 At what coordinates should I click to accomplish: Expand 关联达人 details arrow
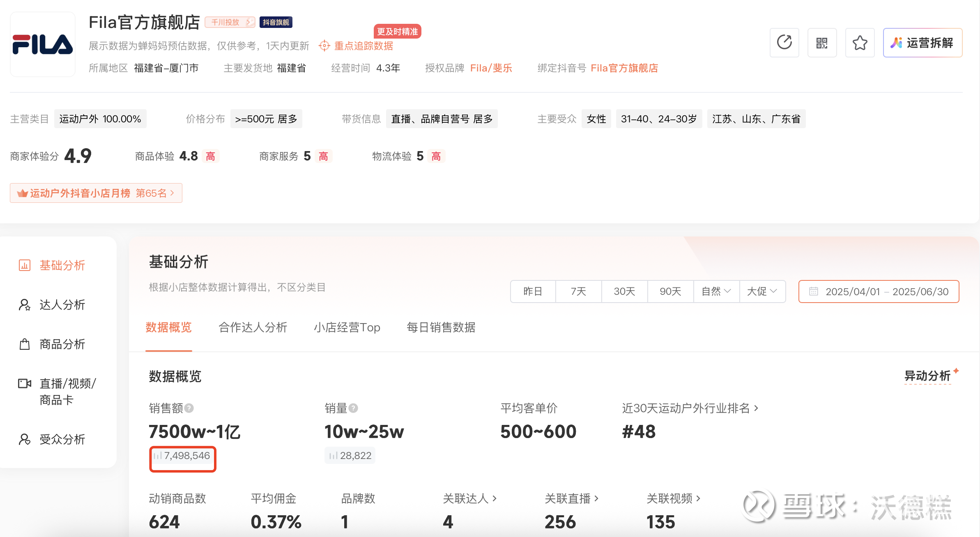click(x=495, y=498)
